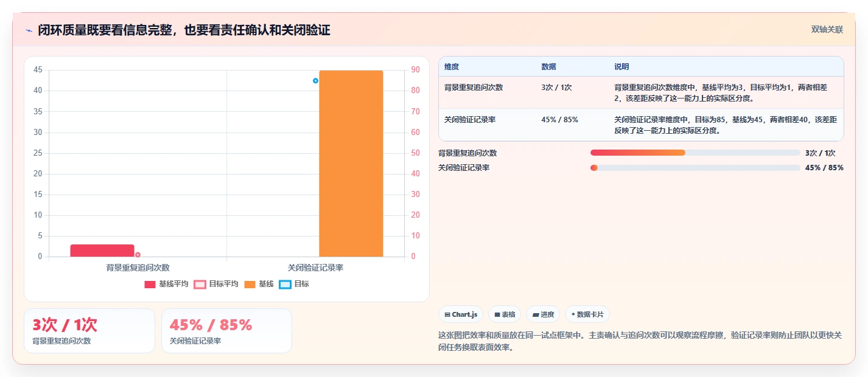Click the footer description paragraph
This screenshot has width=868, height=377.
click(640, 341)
